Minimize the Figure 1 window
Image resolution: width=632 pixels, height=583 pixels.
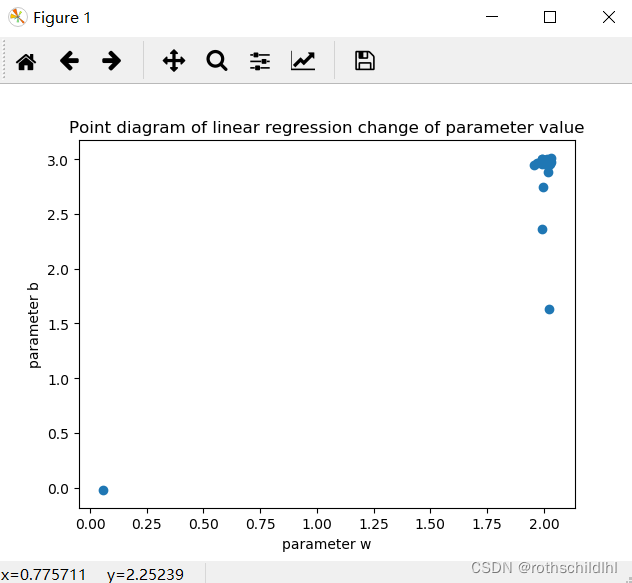pyautogui.click(x=491, y=17)
